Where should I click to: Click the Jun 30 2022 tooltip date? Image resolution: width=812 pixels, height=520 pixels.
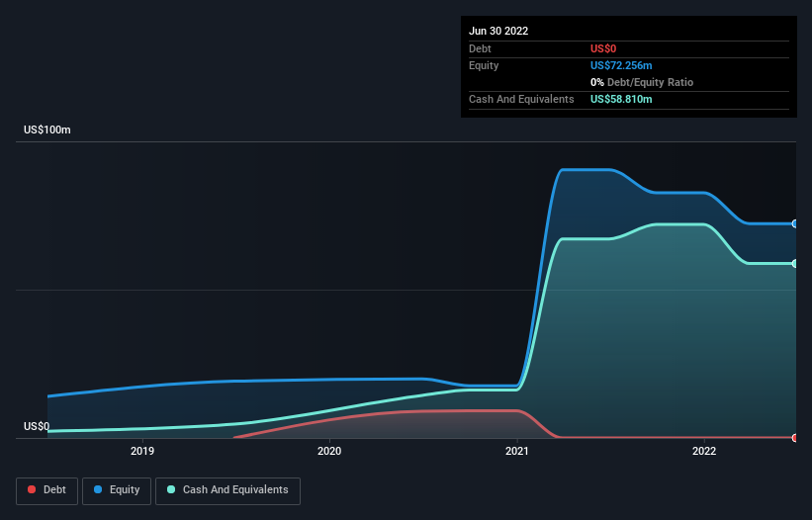point(498,31)
